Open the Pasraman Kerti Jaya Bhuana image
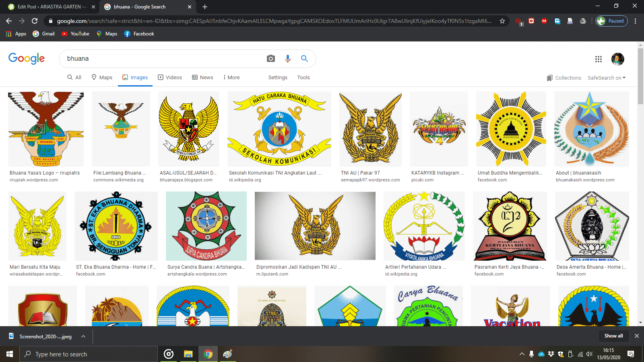The height and width of the screenshot is (362, 644). pyautogui.click(x=510, y=226)
